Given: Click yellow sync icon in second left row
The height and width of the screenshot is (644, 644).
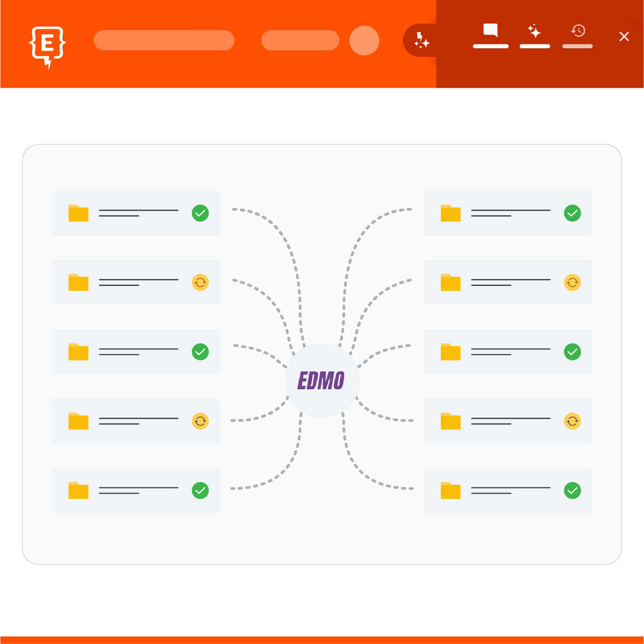Looking at the screenshot, I should click(200, 282).
